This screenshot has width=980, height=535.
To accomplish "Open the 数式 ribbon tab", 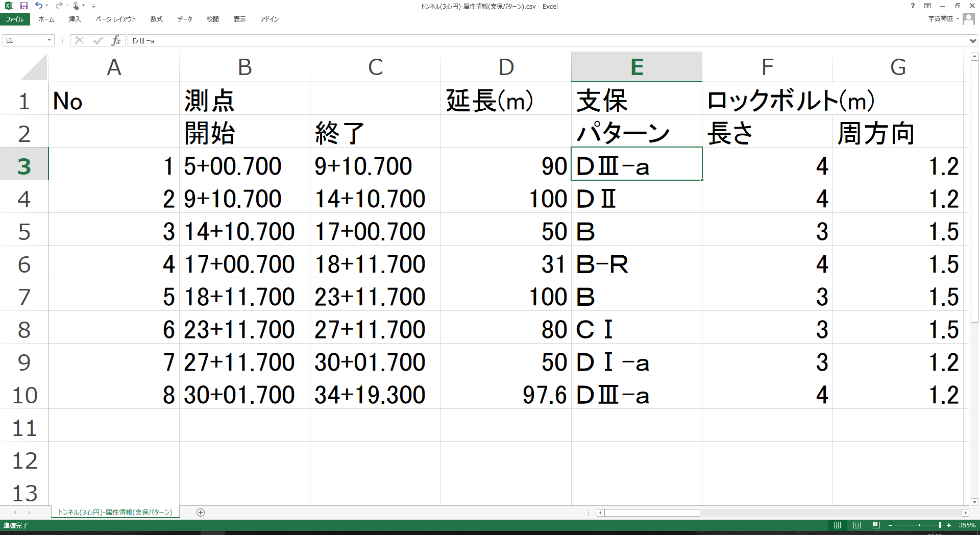I will click(156, 19).
